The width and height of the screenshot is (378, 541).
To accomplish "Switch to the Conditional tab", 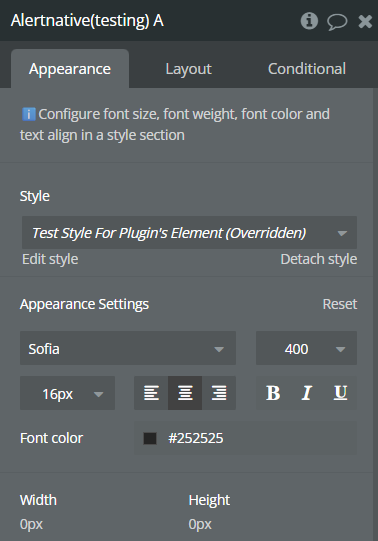I will point(307,69).
